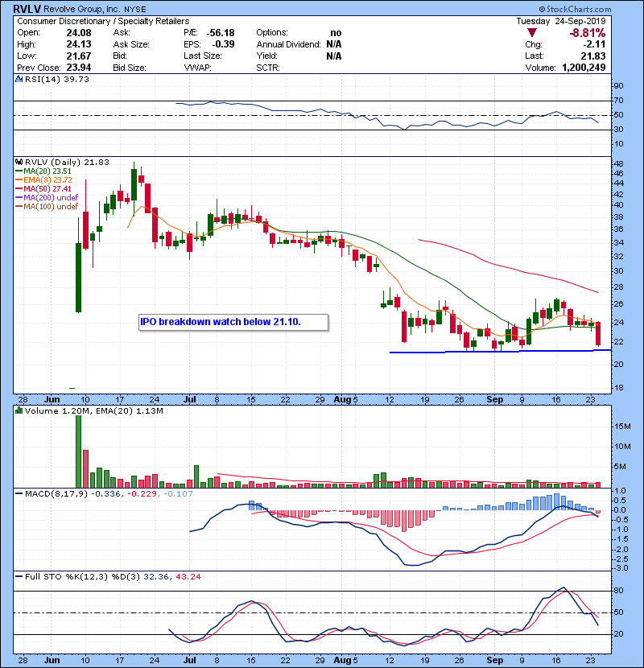Click the last red candlestick on Sep 24

598,333
